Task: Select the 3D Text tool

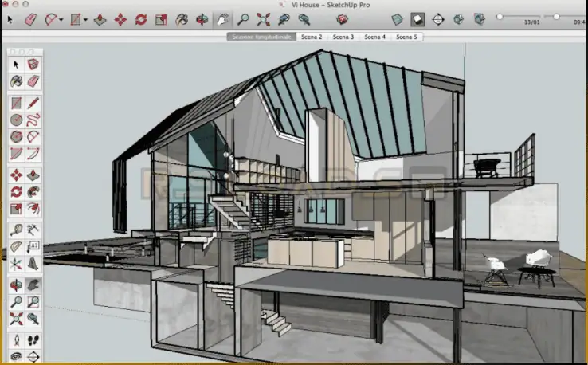Action: pos(33,264)
